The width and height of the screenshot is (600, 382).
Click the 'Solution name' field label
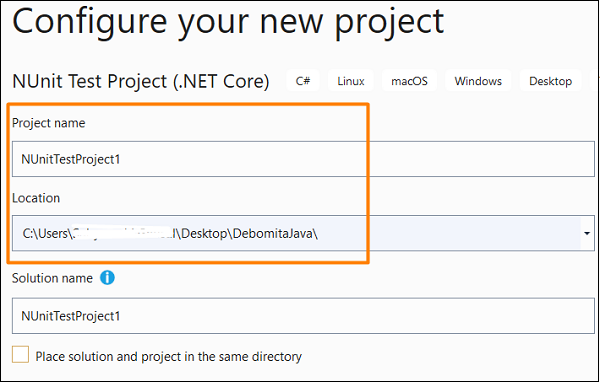[52, 278]
